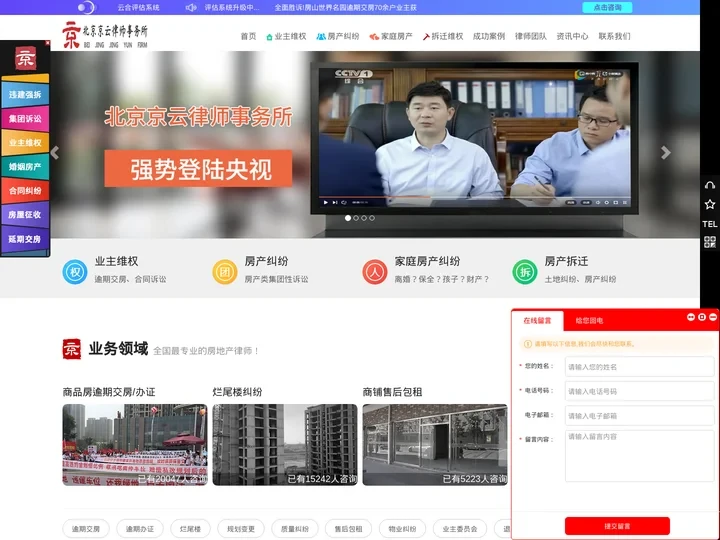Open the 律师团队 navigation item
This screenshot has width=720, height=540.
point(531,36)
